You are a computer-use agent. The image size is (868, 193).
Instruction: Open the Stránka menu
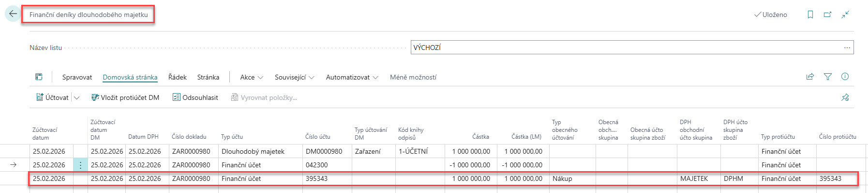pyautogui.click(x=208, y=77)
